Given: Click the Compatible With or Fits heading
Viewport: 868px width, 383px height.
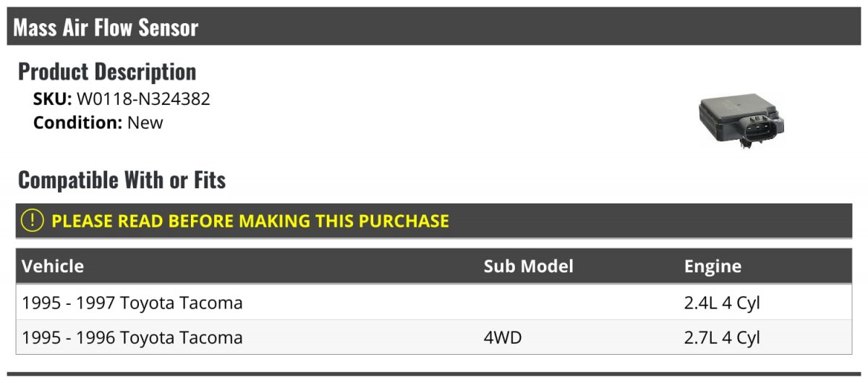Looking at the screenshot, I should pyautogui.click(x=122, y=180).
